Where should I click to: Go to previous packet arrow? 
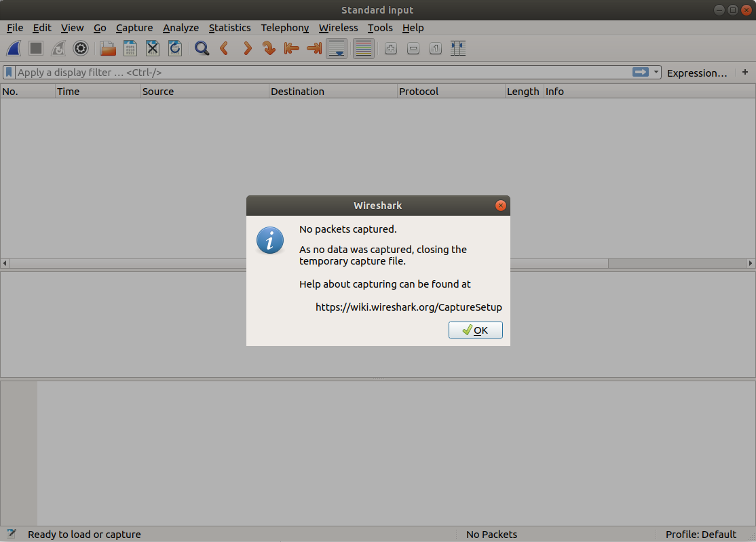(x=224, y=48)
